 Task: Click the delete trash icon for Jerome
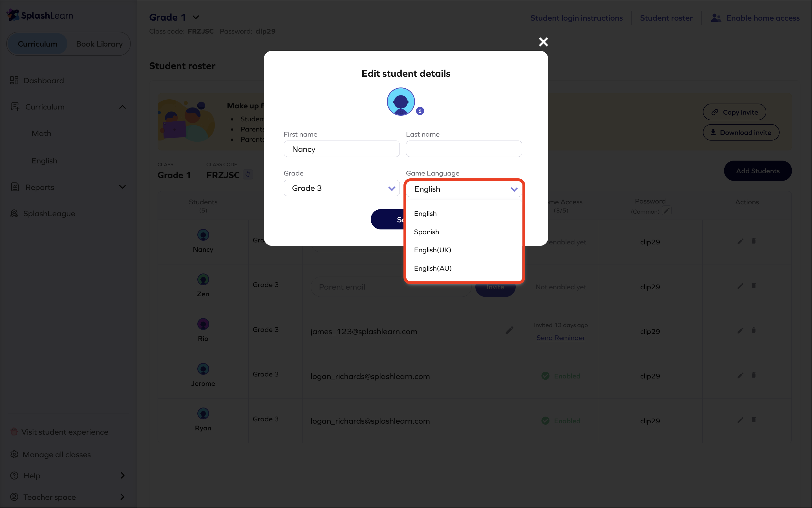point(754,375)
